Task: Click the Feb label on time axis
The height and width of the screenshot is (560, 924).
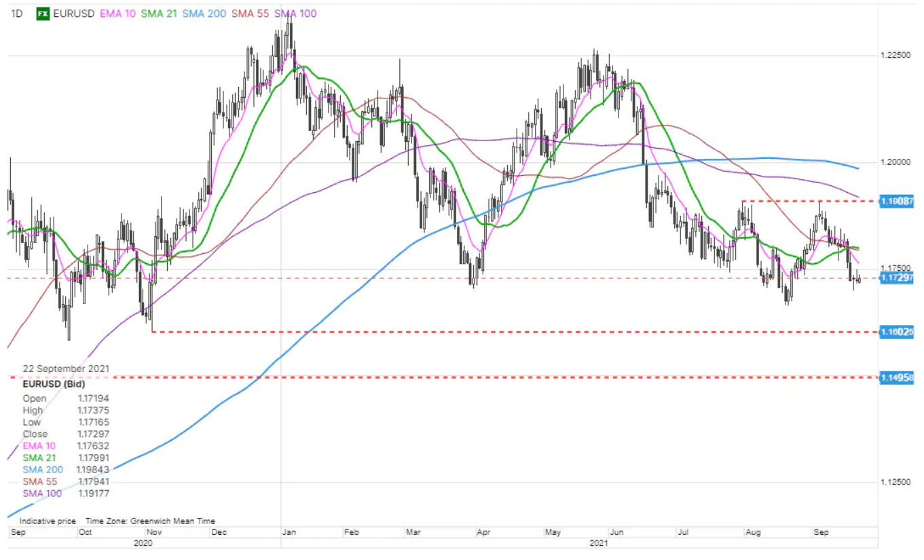Action: pos(350,533)
